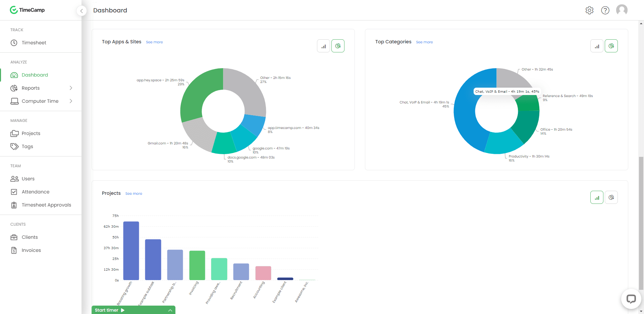The image size is (644, 314).
Task: Click the TimeCamp logo
Action: 27,10
